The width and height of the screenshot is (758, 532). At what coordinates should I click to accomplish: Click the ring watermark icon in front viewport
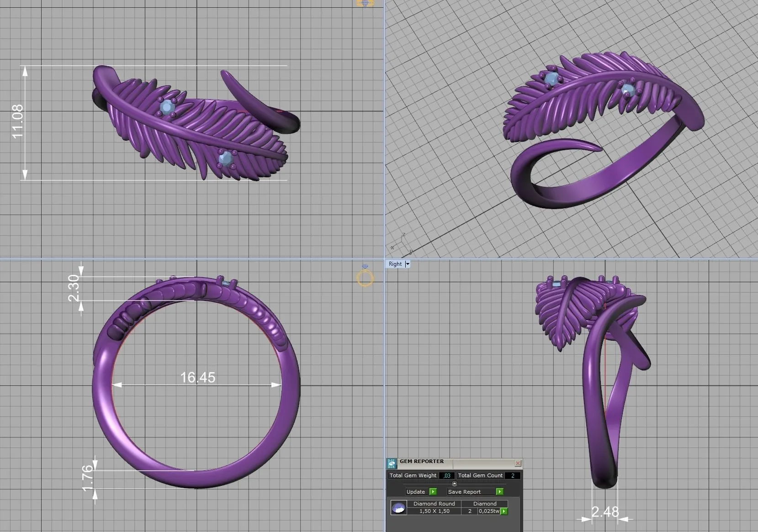[365, 276]
